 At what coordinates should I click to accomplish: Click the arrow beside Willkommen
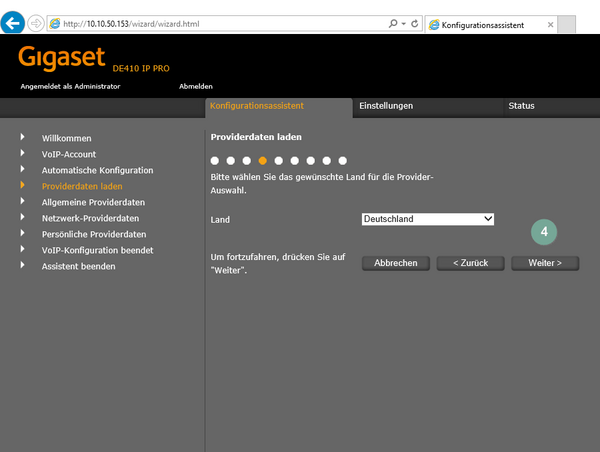point(22,138)
